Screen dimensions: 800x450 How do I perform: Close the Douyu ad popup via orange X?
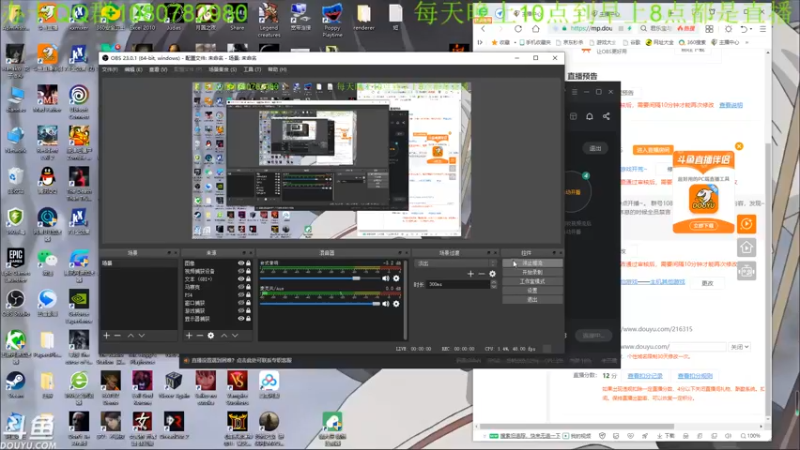(x=739, y=146)
